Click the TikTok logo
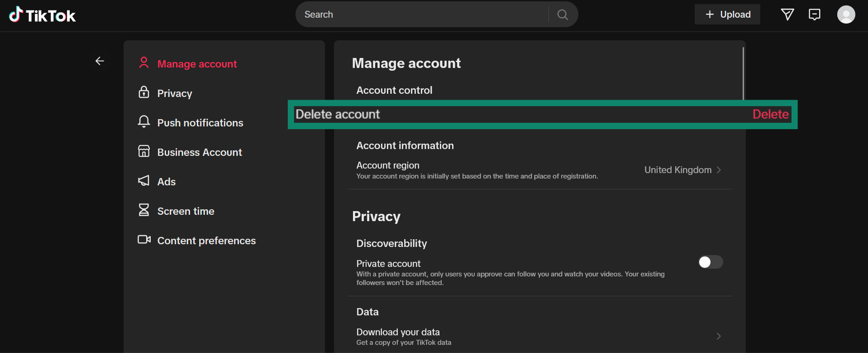868x353 pixels. pyautogui.click(x=42, y=15)
